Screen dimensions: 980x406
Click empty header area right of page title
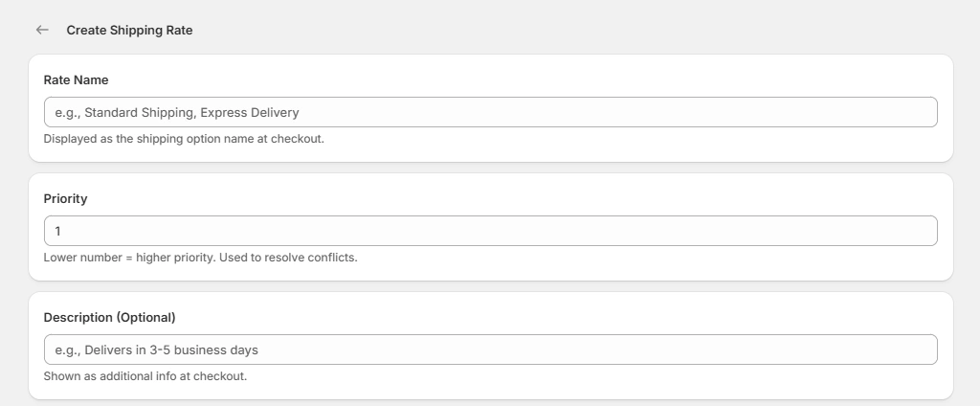coord(574,30)
